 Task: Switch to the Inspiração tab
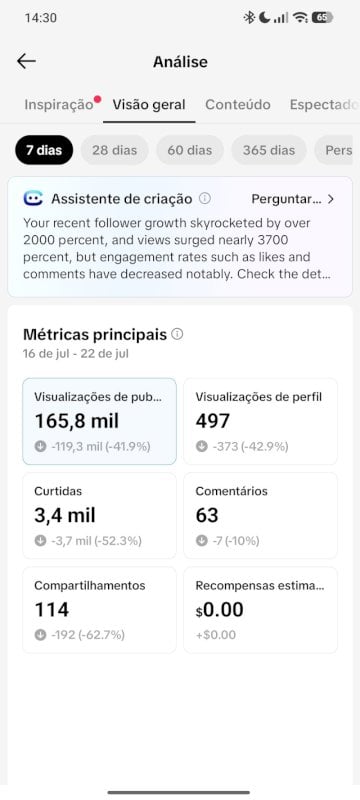pyautogui.click(x=59, y=105)
